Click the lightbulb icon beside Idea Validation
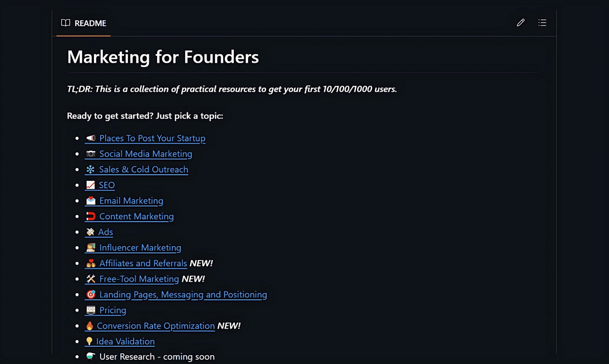 [x=90, y=341]
